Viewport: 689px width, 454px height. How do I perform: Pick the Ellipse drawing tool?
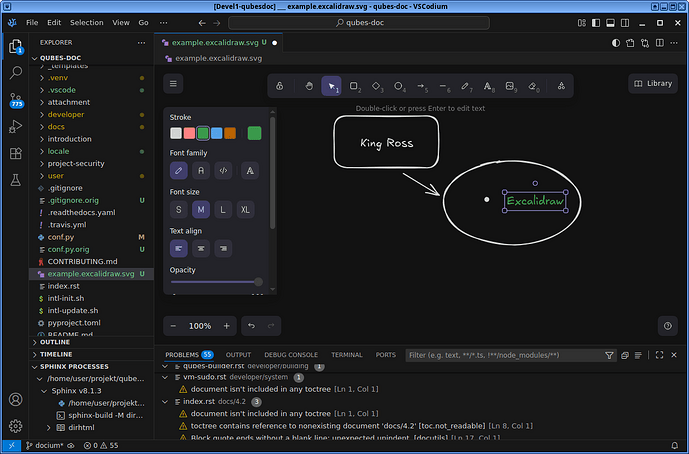pos(398,86)
